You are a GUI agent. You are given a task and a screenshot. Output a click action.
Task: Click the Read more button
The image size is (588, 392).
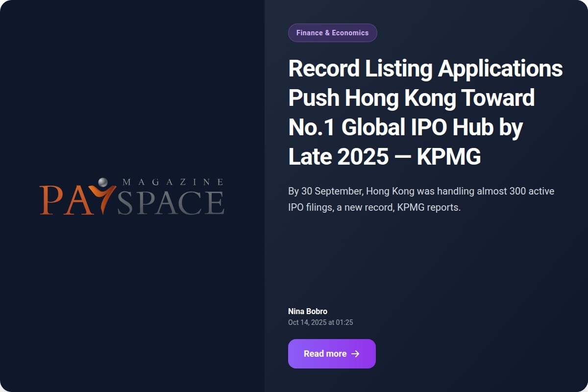tap(332, 354)
